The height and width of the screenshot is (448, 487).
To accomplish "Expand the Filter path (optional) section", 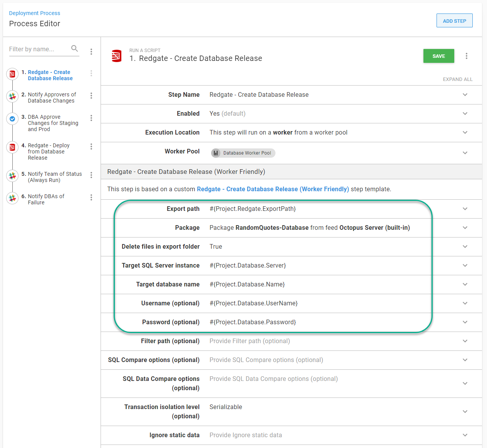I will [x=465, y=341].
